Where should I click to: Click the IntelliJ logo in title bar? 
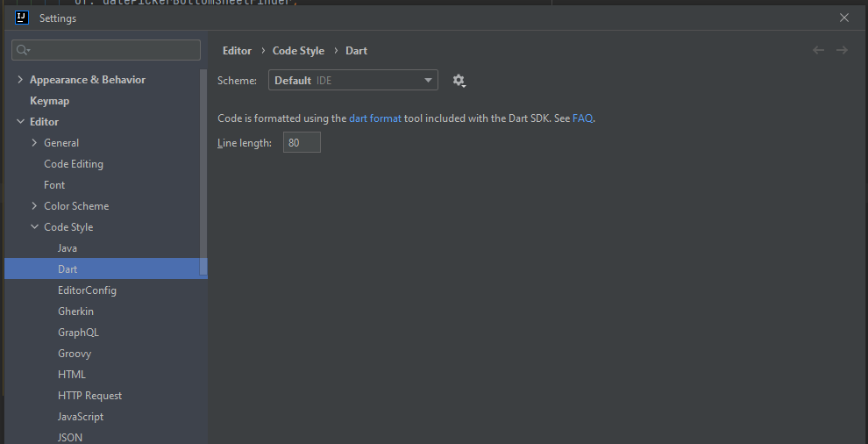point(22,18)
